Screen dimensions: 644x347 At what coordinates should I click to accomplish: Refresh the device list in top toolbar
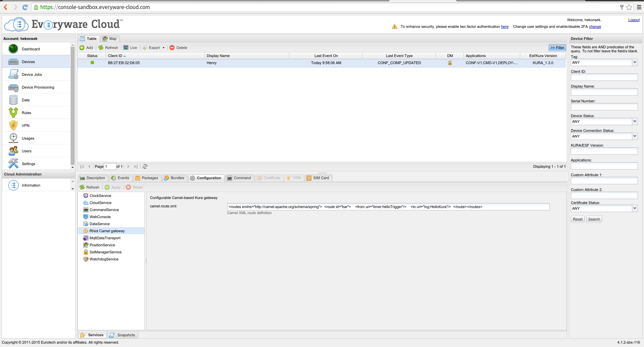coord(108,48)
